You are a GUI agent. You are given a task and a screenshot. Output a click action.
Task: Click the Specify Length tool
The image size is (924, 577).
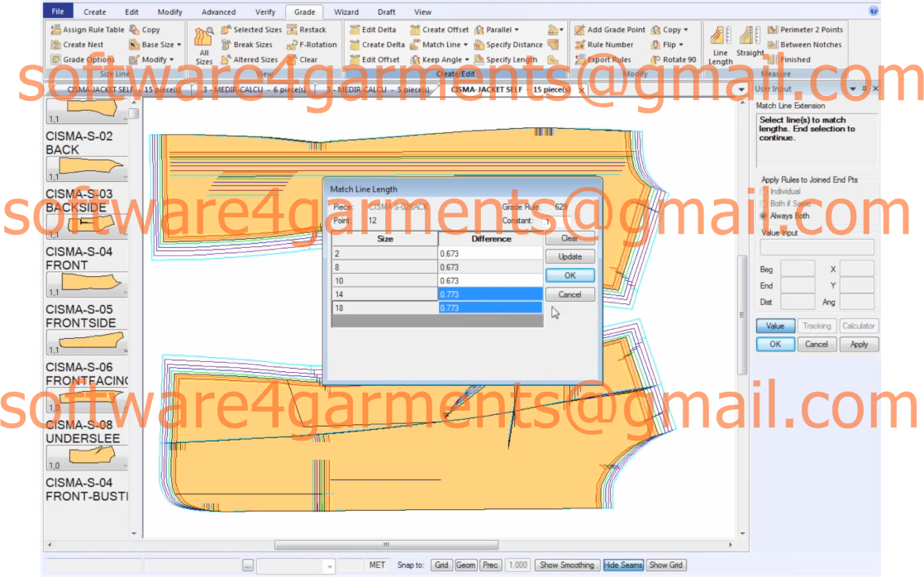(506, 60)
